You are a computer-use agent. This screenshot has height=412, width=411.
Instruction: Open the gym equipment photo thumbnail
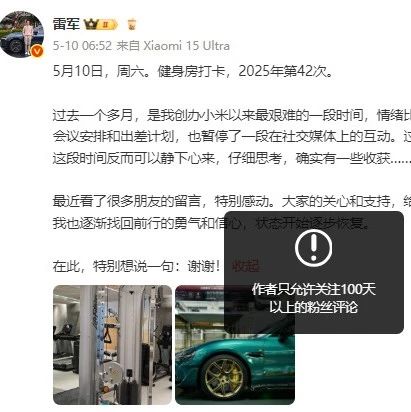point(113,345)
